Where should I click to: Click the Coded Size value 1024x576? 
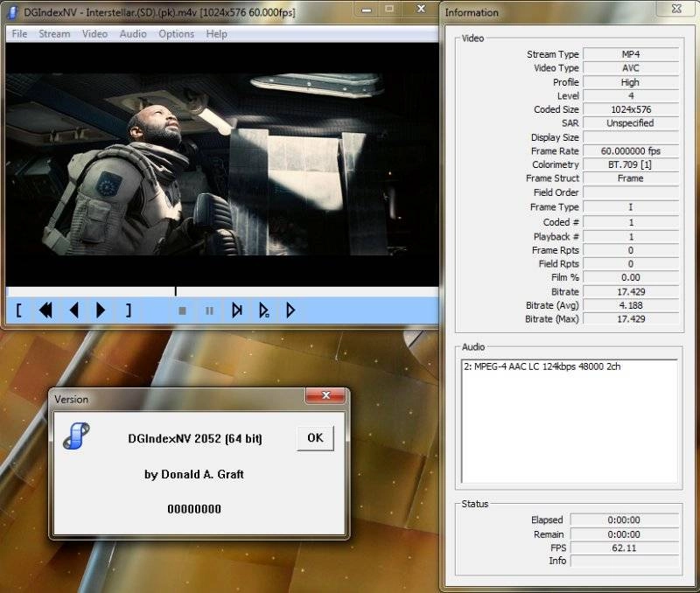tap(630, 109)
